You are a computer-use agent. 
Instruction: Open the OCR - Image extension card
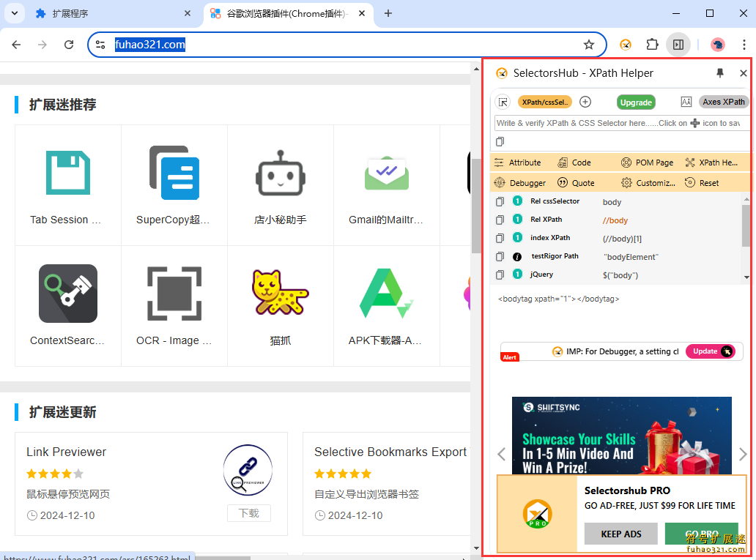pyautogui.click(x=174, y=306)
